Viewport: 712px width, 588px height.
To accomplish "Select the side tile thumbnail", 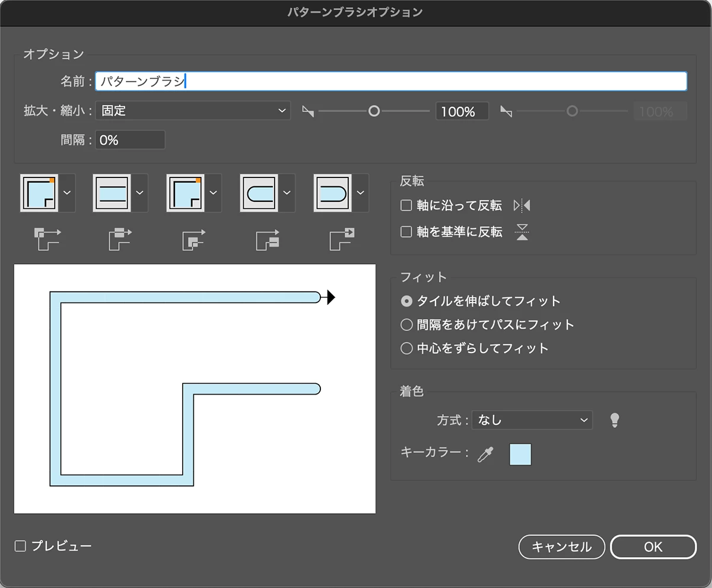I will [x=113, y=193].
